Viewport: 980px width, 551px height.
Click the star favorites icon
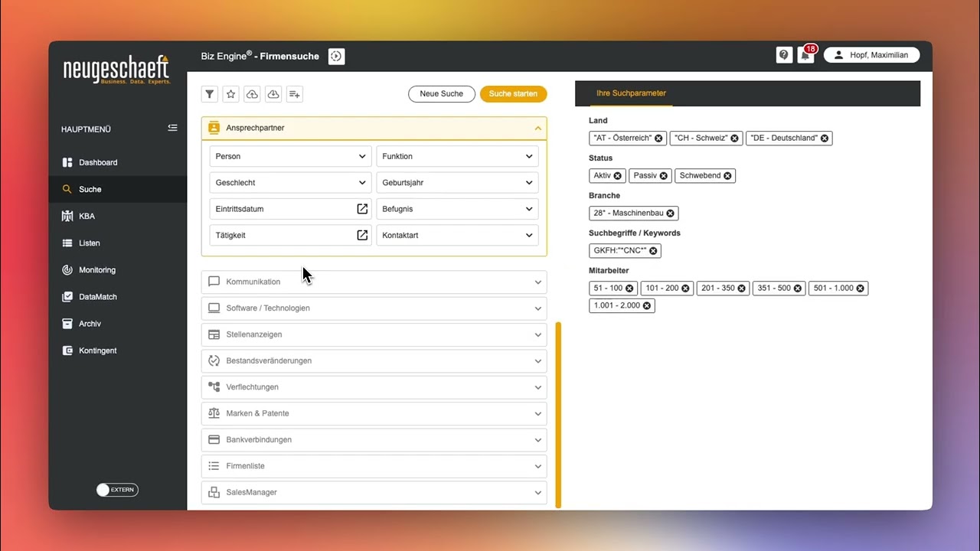pos(230,94)
